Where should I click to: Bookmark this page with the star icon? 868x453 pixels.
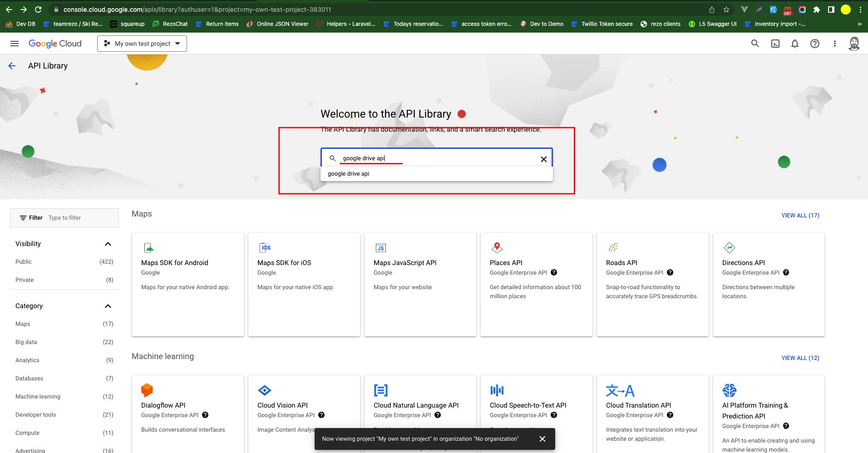726,10
